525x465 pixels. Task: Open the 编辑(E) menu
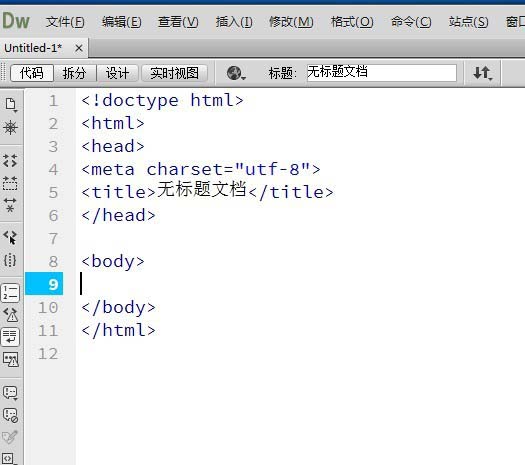point(122,22)
